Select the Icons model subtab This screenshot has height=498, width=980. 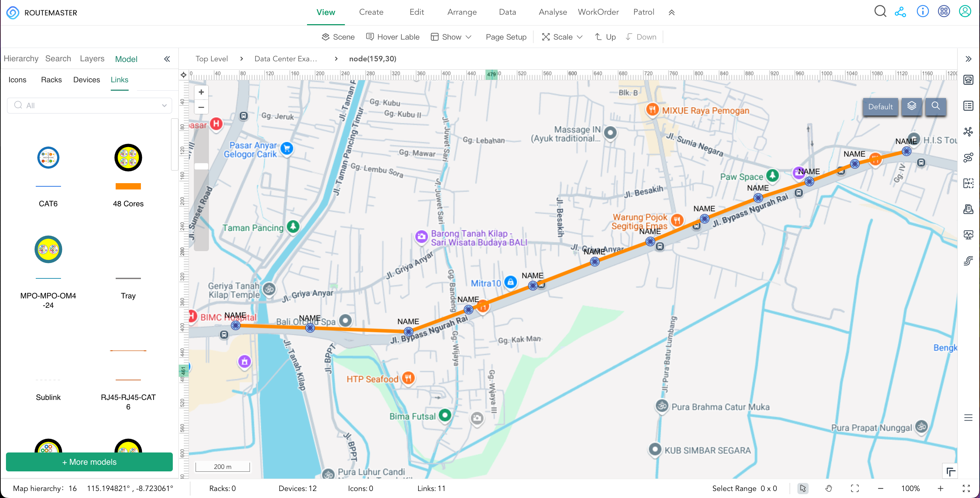click(18, 80)
